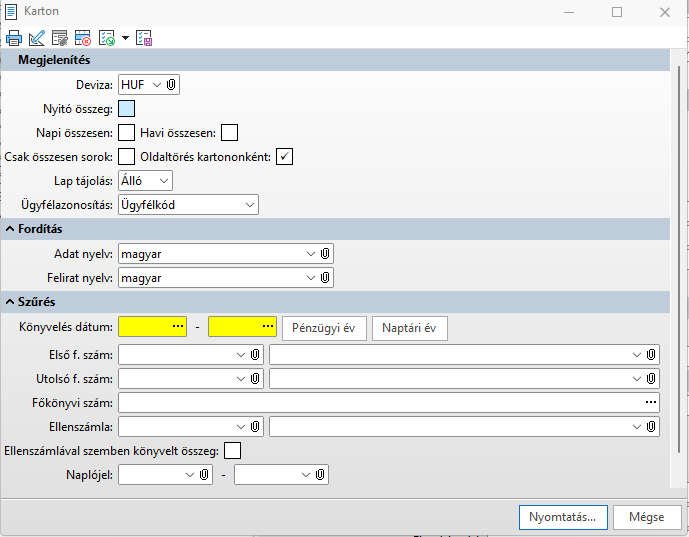689x537 pixels.
Task: Click the paperclip in Utolsó f. szám code field
Action: click(255, 378)
